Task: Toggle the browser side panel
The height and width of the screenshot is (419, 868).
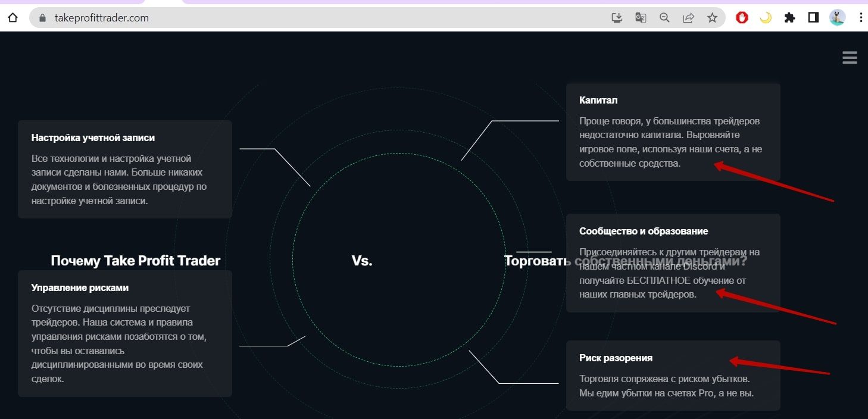Action: coord(813,18)
